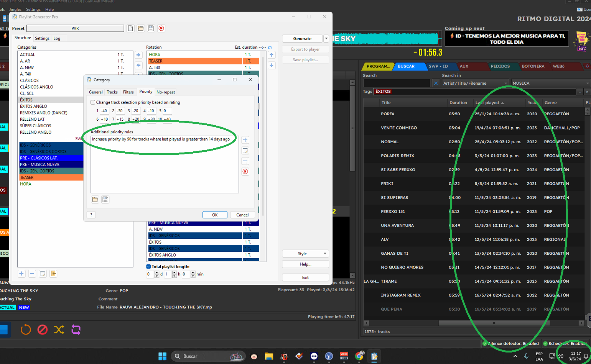Open the Windows Start menu

coord(162,356)
